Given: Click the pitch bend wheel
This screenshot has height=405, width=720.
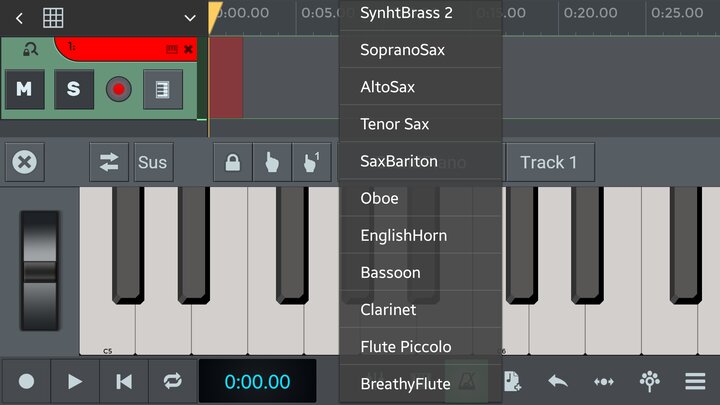Looking at the screenshot, I should [x=39, y=271].
